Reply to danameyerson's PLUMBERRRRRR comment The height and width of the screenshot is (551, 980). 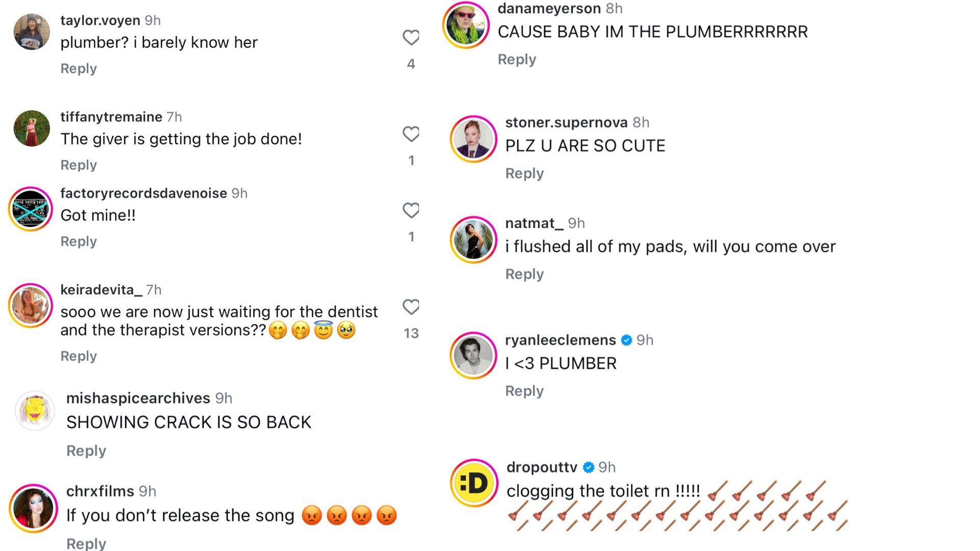pyautogui.click(x=517, y=59)
